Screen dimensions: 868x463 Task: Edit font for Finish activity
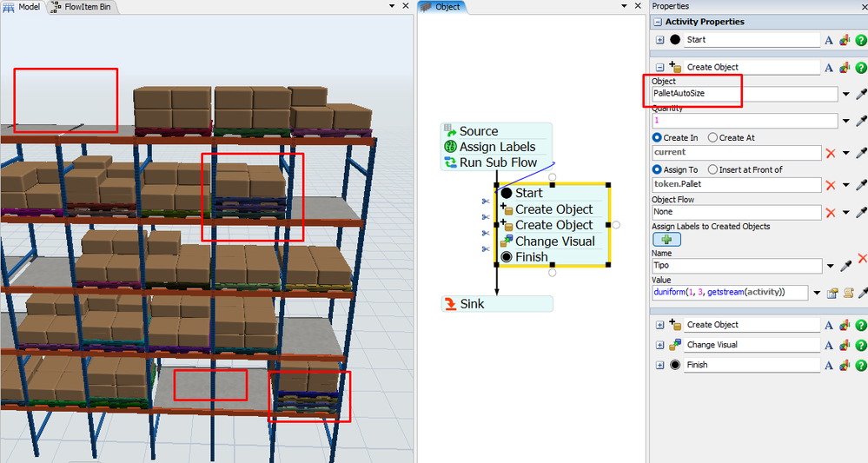[829, 365]
